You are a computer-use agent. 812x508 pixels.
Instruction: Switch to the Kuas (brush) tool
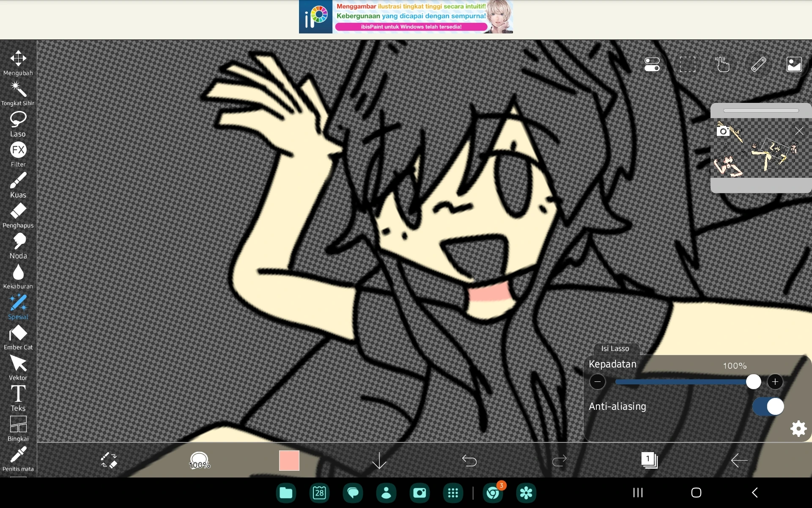(x=18, y=182)
